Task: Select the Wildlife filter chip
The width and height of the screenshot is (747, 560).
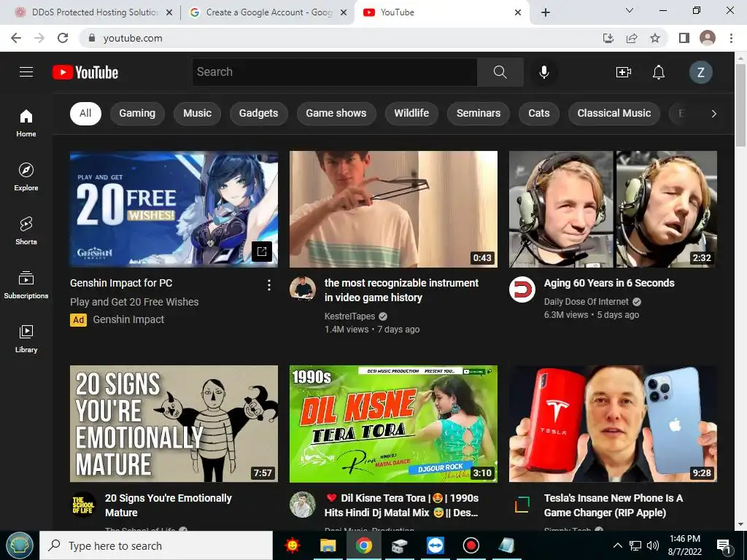Action: [411, 113]
